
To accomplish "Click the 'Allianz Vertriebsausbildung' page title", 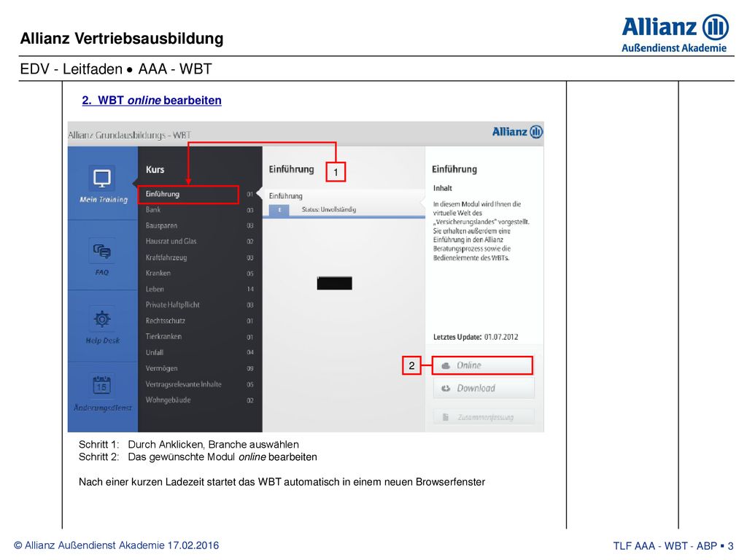I will click(122, 39).
